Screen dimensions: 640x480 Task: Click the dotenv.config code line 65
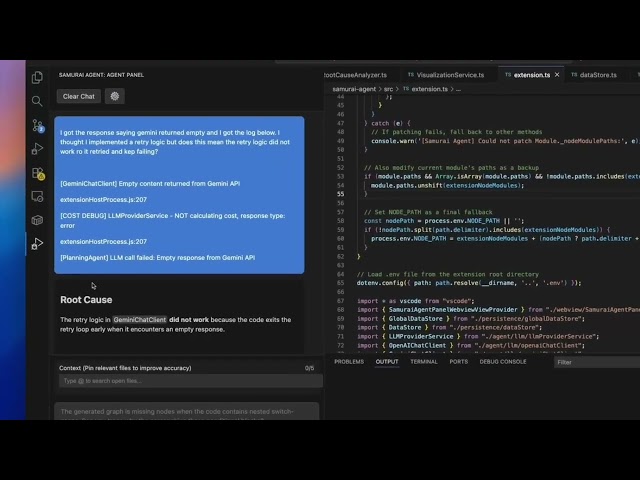(x=469, y=283)
